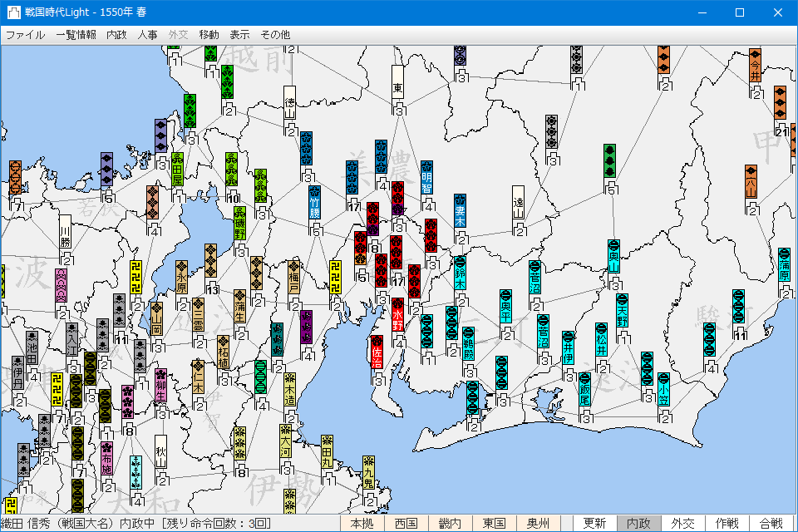
Task: Select the 奥山 castle banner
Action: click(613, 257)
